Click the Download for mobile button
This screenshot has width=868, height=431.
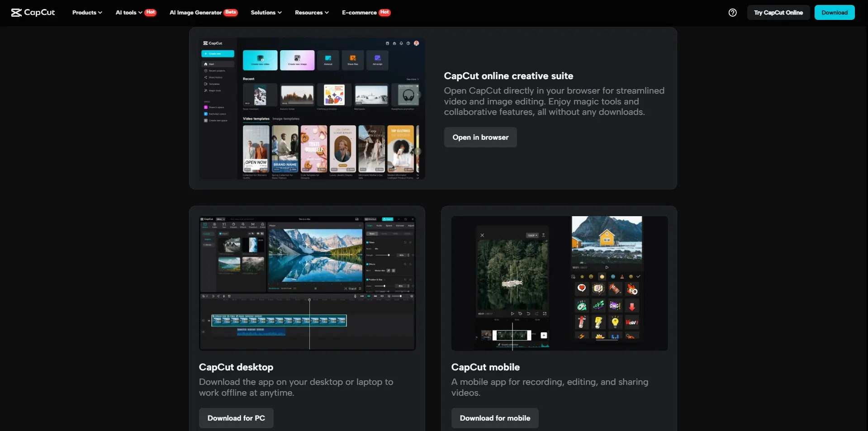pyautogui.click(x=495, y=418)
